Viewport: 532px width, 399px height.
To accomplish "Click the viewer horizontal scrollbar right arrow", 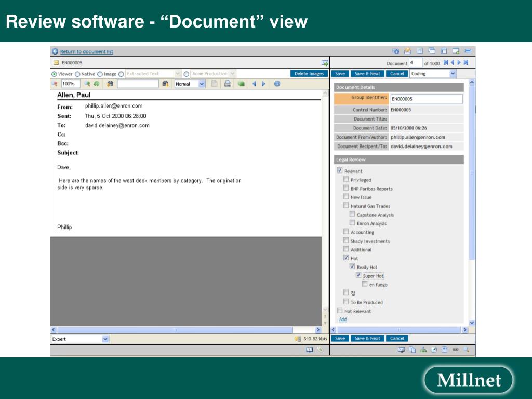I will coord(318,330).
